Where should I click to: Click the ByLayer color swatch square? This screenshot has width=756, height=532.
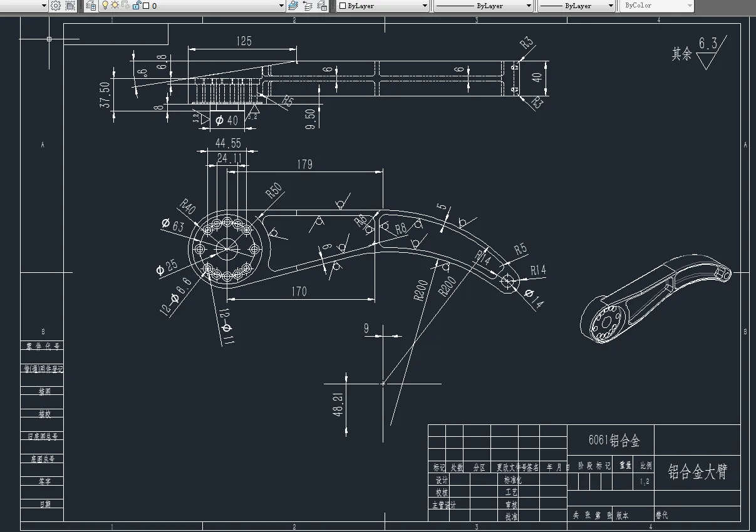pos(343,6)
